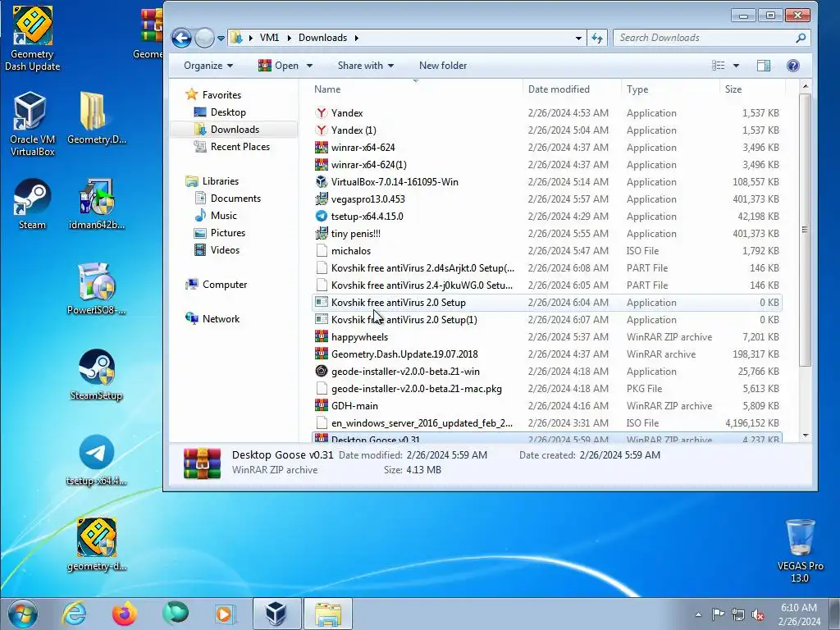Click the file list vertical scrollbar thumb
840x630 pixels.
805,230
